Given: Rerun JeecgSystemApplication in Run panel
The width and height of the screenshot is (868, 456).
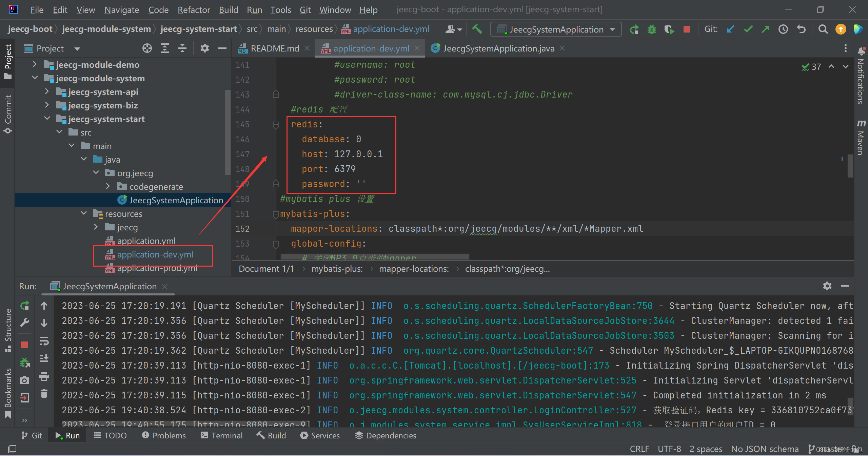Looking at the screenshot, I should coord(24,306).
